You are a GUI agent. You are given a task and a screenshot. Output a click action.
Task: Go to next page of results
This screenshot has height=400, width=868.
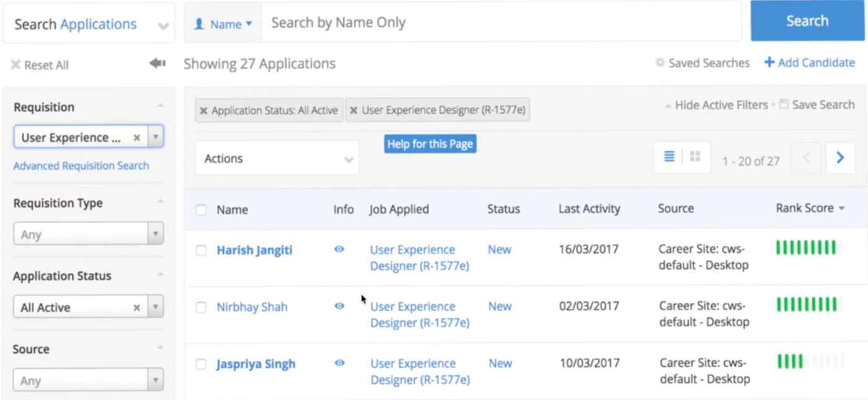[x=840, y=158]
